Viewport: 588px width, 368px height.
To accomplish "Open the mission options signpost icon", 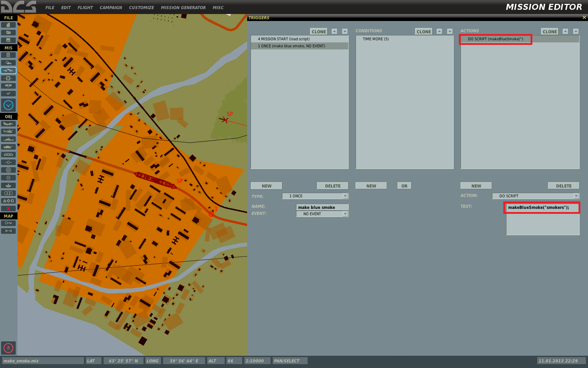I will [8, 86].
